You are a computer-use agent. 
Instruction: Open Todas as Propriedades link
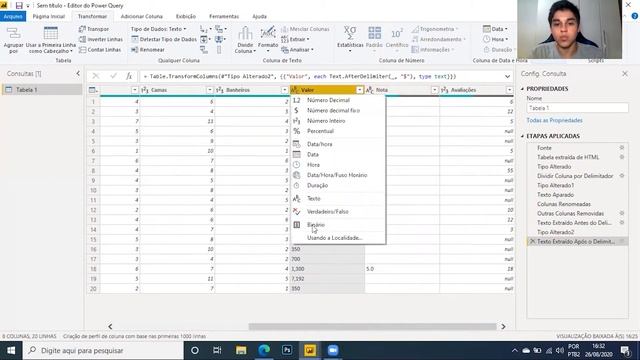point(554,120)
